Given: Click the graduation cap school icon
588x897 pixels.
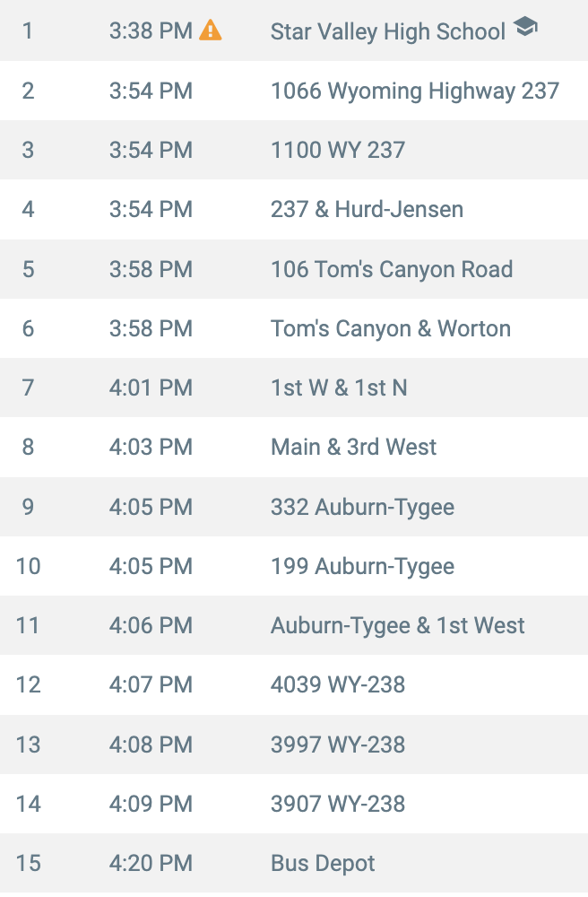Looking at the screenshot, I should (525, 26).
